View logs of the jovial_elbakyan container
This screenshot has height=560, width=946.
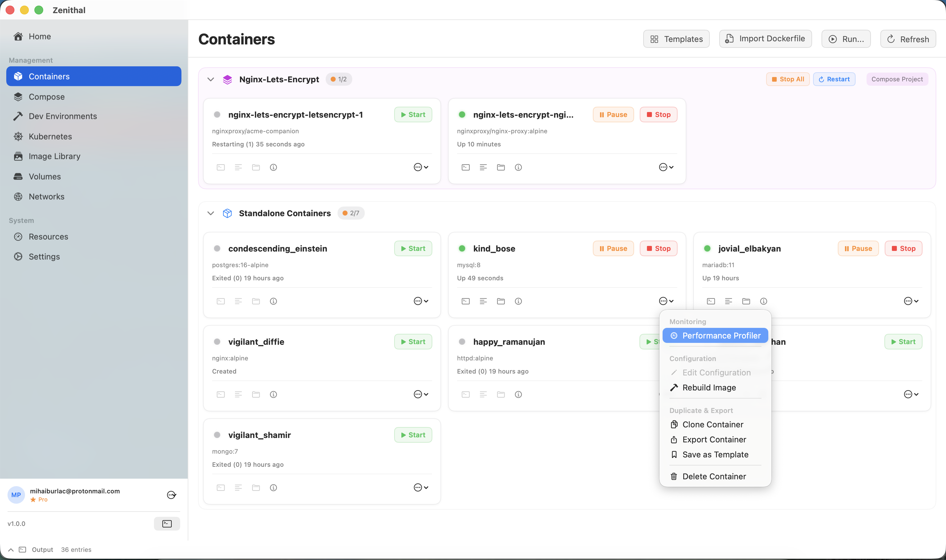[728, 301]
